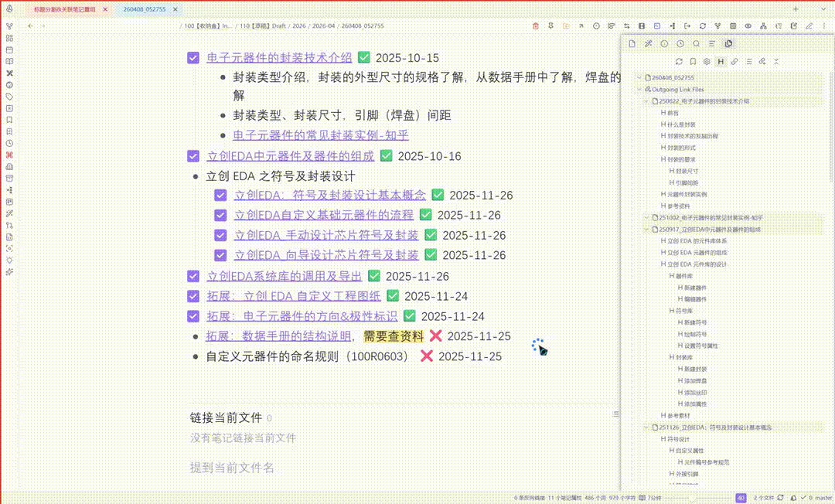
Task: Pin the note with the pushpin icon
Action: click(x=551, y=26)
